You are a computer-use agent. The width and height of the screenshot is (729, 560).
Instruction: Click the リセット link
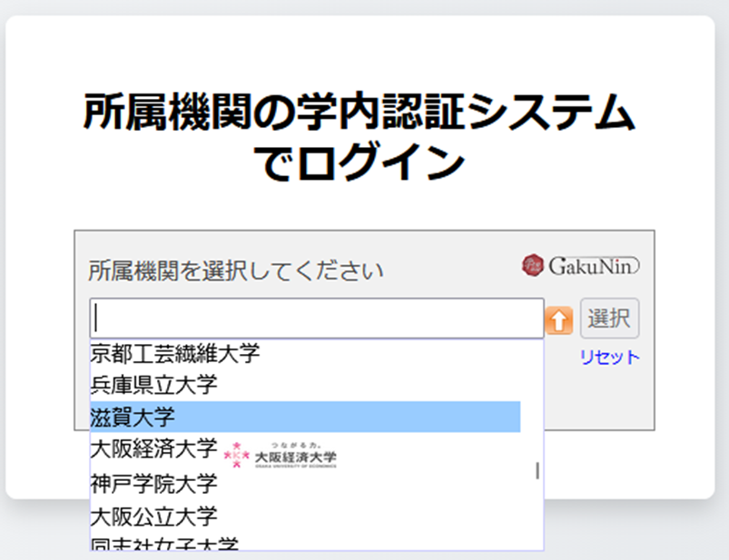[609, 358]
